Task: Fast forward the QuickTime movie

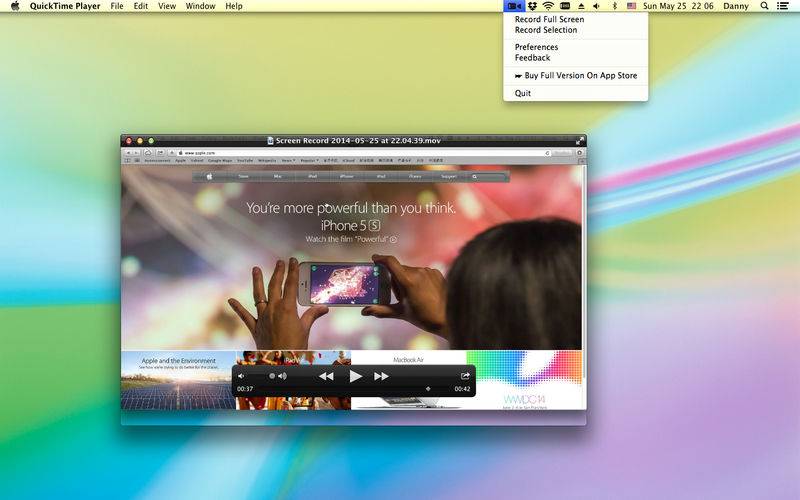Action: (381, 377)
